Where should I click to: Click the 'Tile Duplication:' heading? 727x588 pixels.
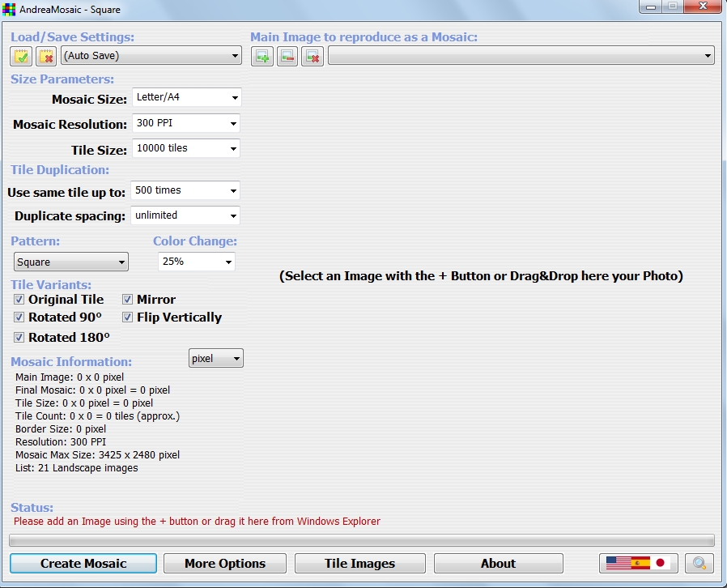(x=60, y=170)
